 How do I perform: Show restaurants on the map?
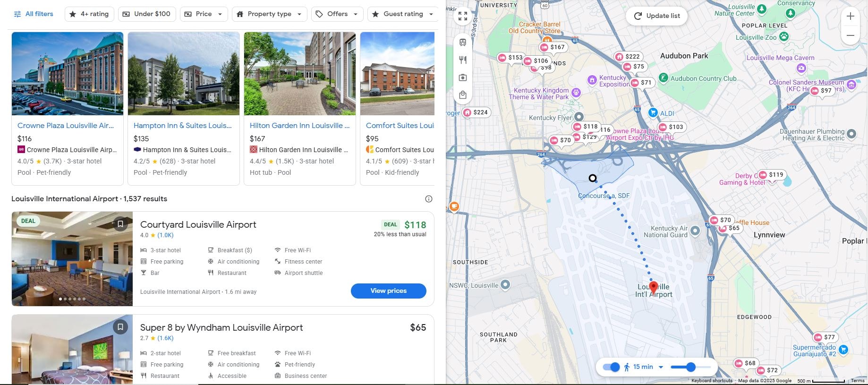tap(463, 60)
